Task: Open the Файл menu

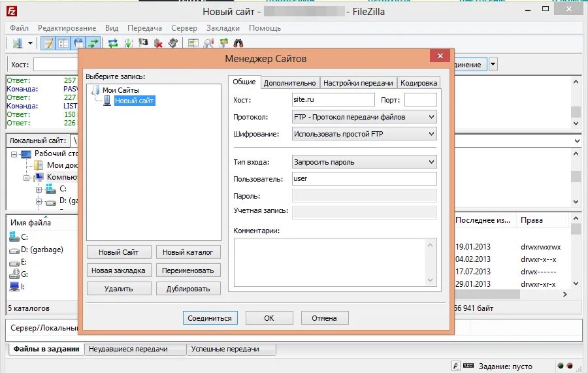Action: click(x=19, y=28)
